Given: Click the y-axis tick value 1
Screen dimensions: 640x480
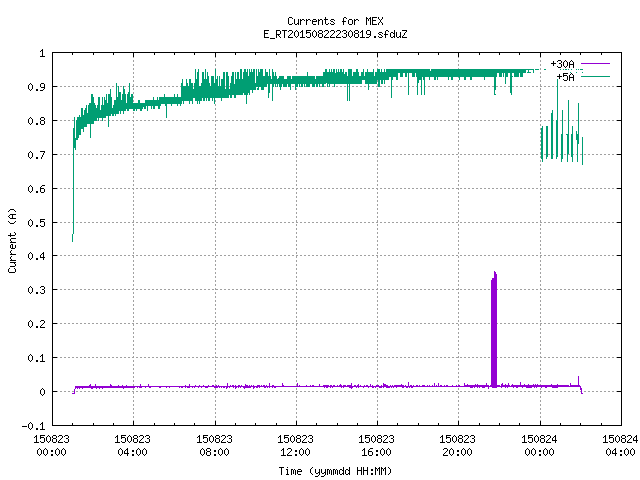Looking at the screenshot, I should click(x=42, y=53).
